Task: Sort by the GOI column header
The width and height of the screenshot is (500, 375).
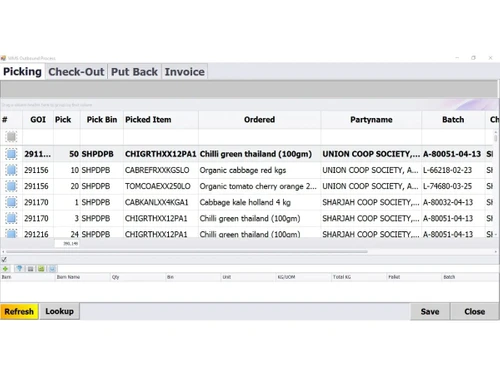Action: pos(38,120)
